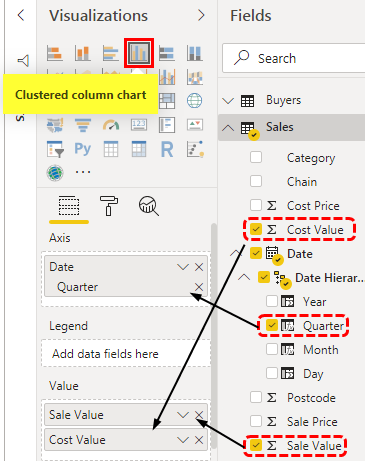This screenshot has height=461, width=365.
Task: Select the 100% stacked column chart visual
Action: coord(195,53)
